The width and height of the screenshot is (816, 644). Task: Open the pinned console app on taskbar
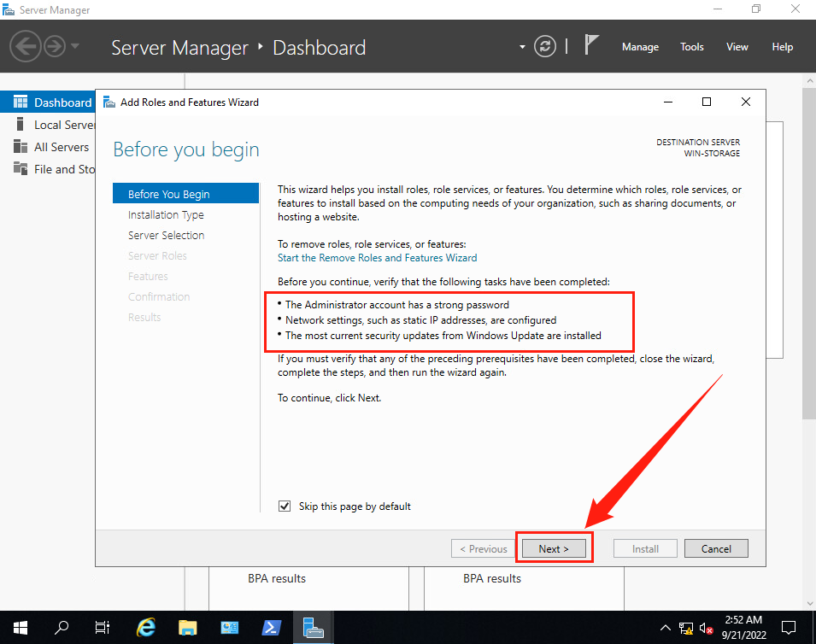[x=229, y=628]
